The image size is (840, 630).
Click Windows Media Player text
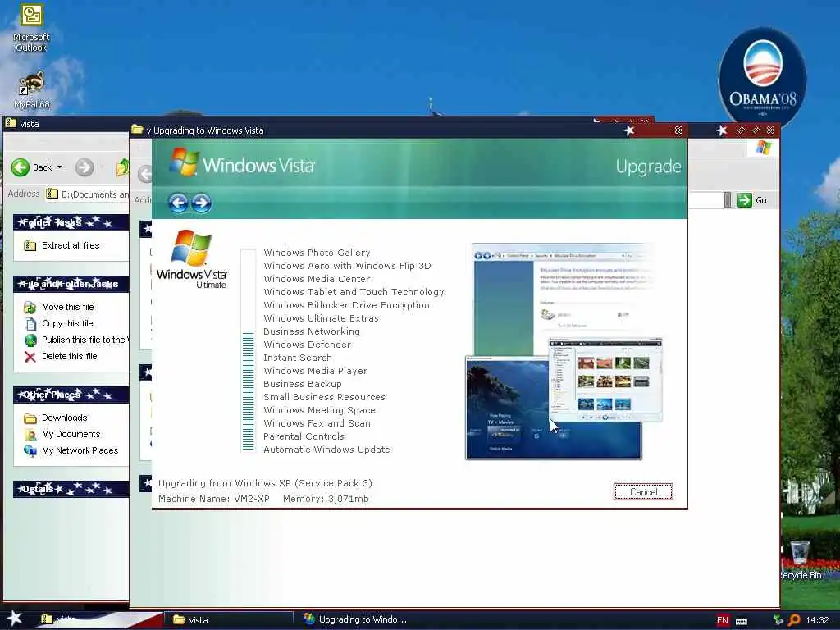pos(315,371)
